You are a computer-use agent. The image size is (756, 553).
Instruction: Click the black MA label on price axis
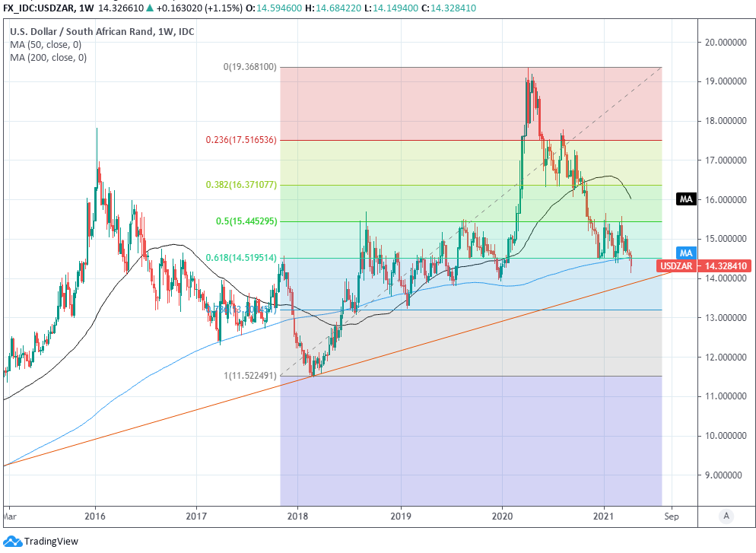point(686,199)
